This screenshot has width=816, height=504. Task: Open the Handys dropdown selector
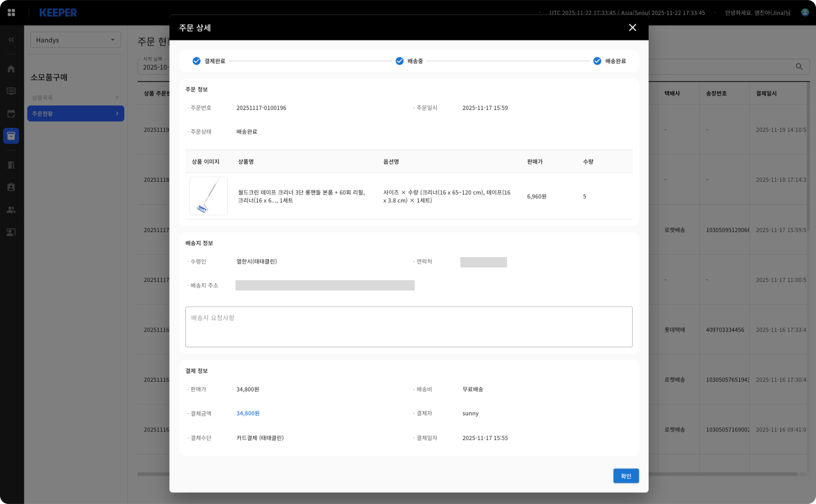[x=76, y=40]
